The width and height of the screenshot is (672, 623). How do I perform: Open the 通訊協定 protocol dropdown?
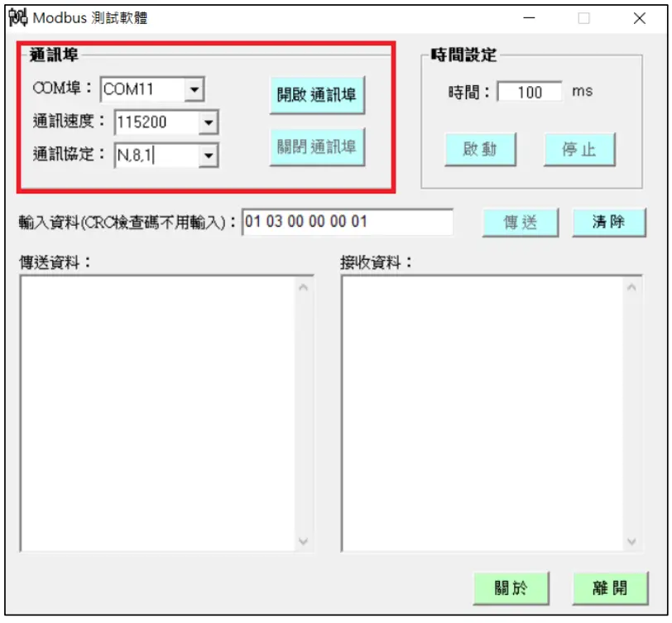coord(209,156)
